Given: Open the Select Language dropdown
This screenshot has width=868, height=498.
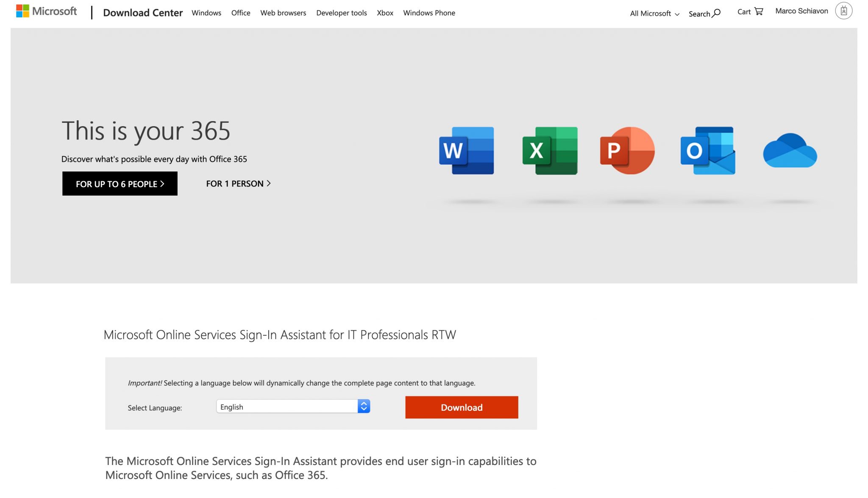Looking at the screenshot, I should [293, 407].
